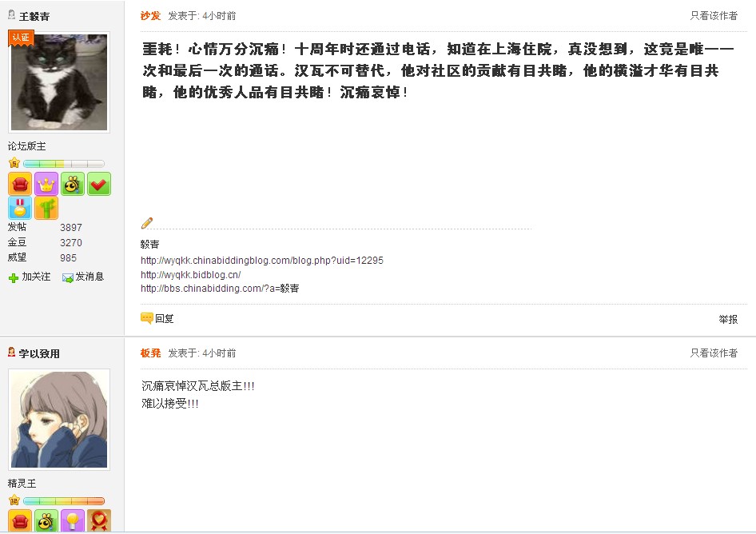Viewport: 756px width, 534px height.
Task: Click the green bamboo badge icon
Action: 46,209
